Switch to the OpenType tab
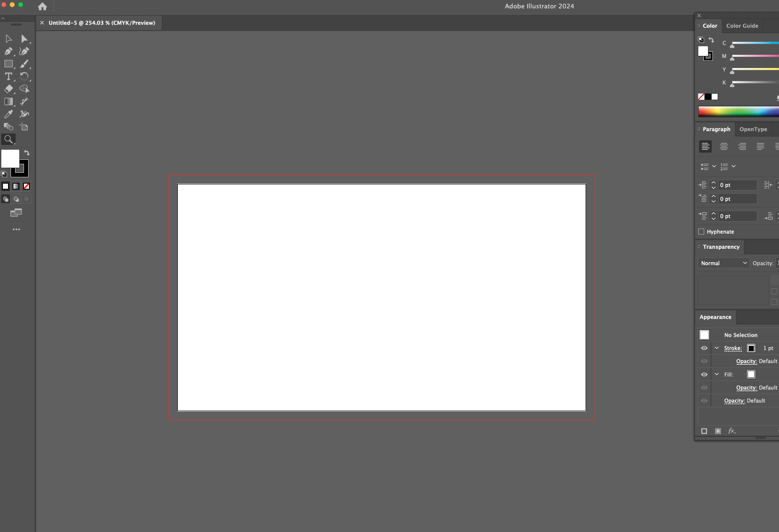 (x=753, y=129)
